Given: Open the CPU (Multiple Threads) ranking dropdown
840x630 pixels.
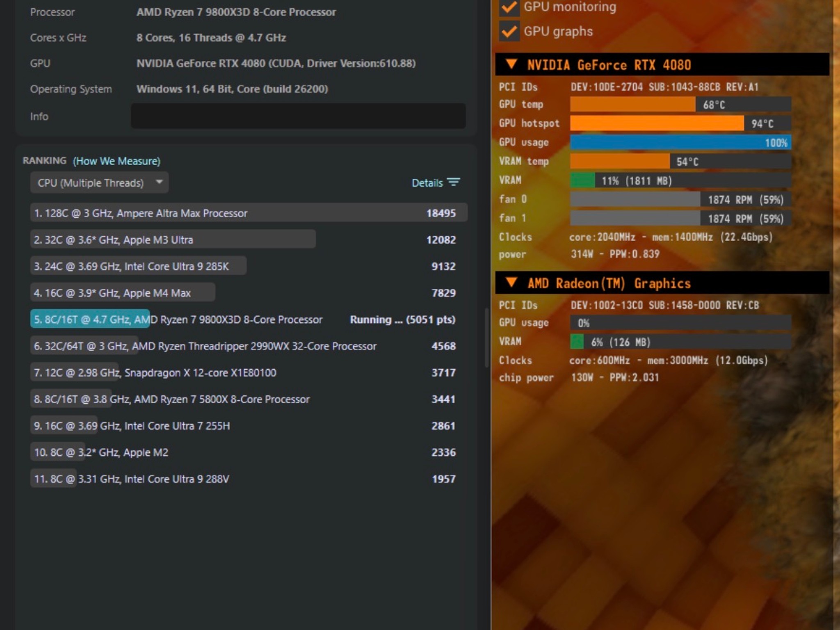Looking at the screenshot, I should click(x=99, y=183).
